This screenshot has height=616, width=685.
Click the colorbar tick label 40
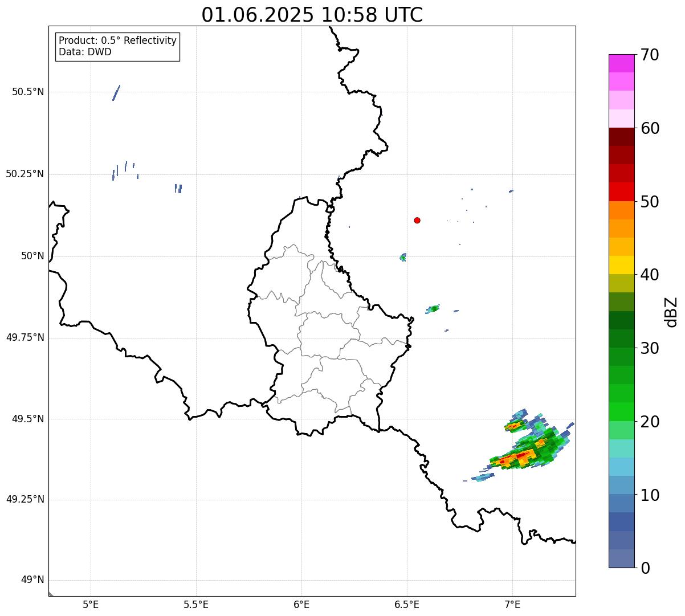click(650, 275)
